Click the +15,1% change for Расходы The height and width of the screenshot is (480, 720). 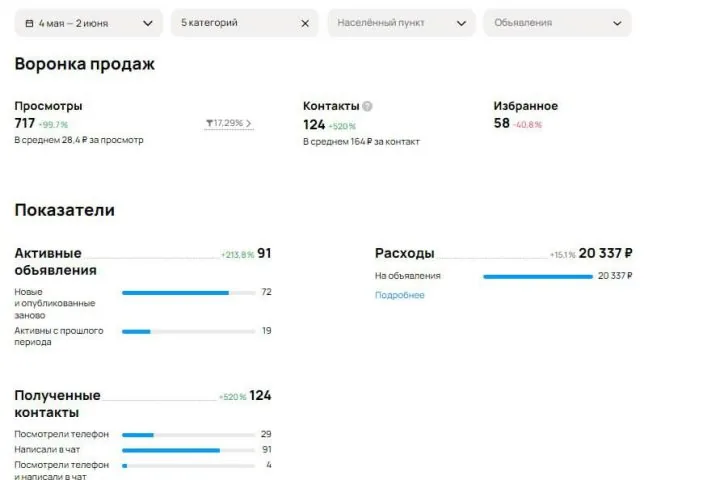pyautogui.click(x=562, y=254)
